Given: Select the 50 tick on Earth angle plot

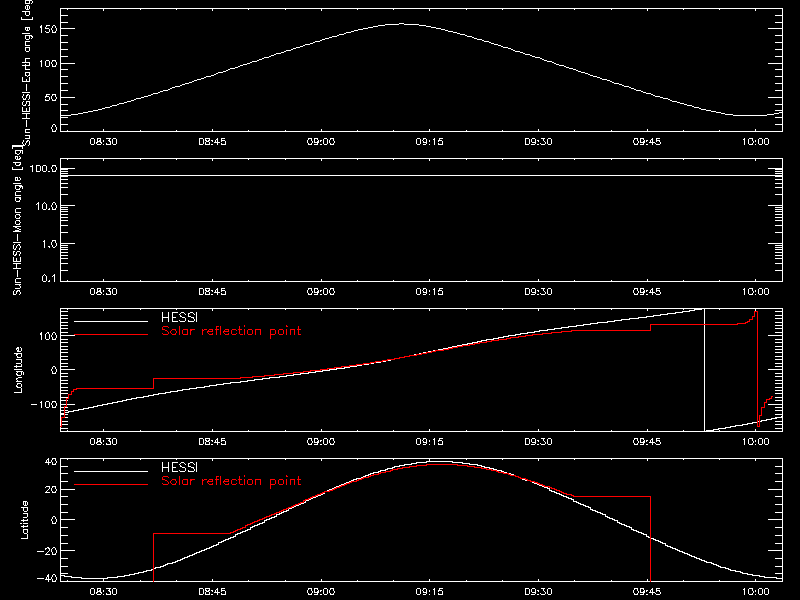Looking at the screenshot, I should click(51, 97).
